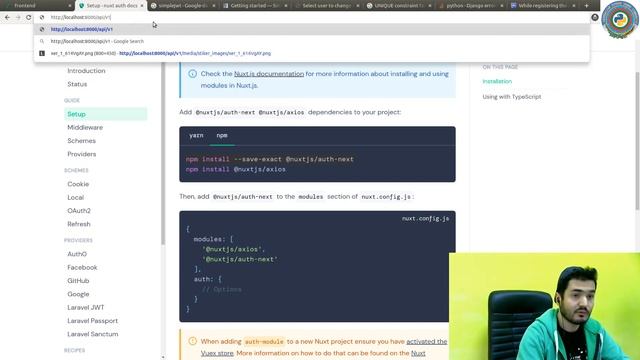Open a new browser tab
The width and height of the screenshot is (640, 360).
[x=586, y=6]
